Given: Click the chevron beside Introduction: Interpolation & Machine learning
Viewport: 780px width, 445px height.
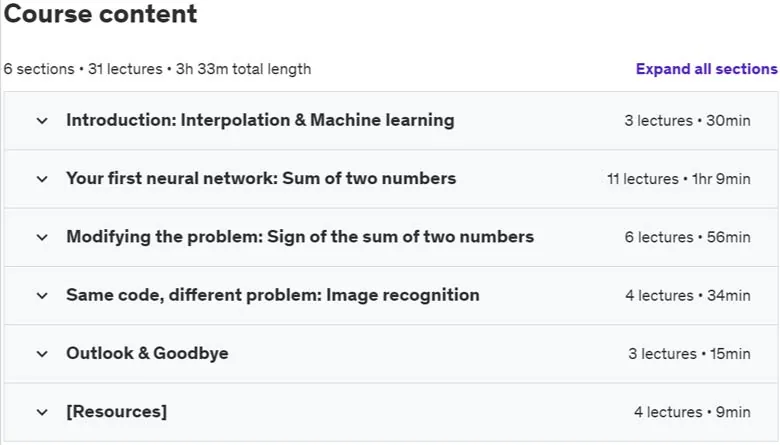Looking at the screenshot, I should 42,121.
